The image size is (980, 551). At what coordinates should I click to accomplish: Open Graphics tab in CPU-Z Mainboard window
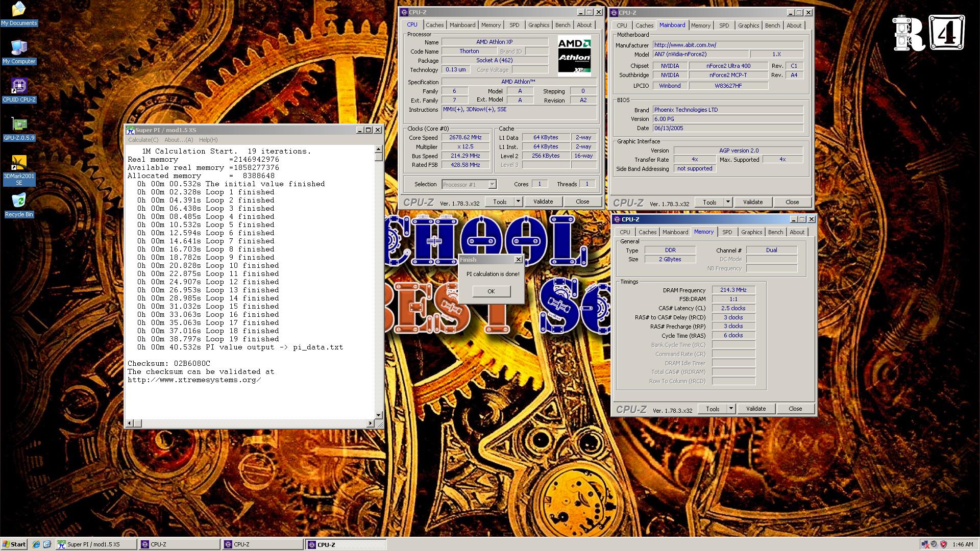click(748, 26)
